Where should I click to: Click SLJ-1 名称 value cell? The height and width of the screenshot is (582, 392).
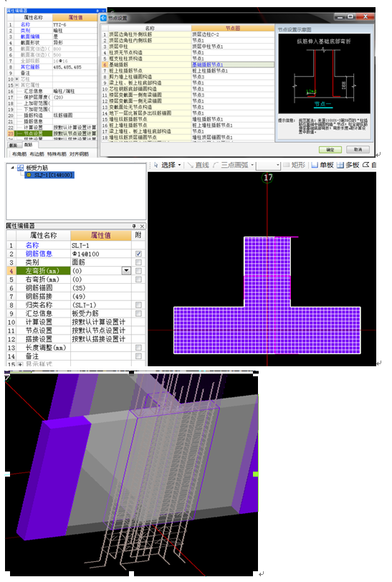pyautogui.click(x=101, y=245)
